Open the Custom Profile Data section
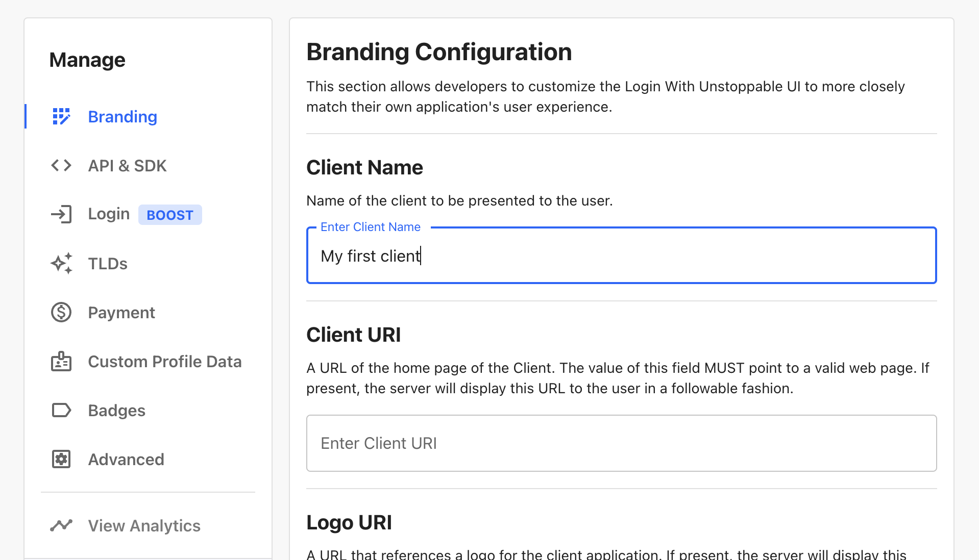 click(165, 361)
